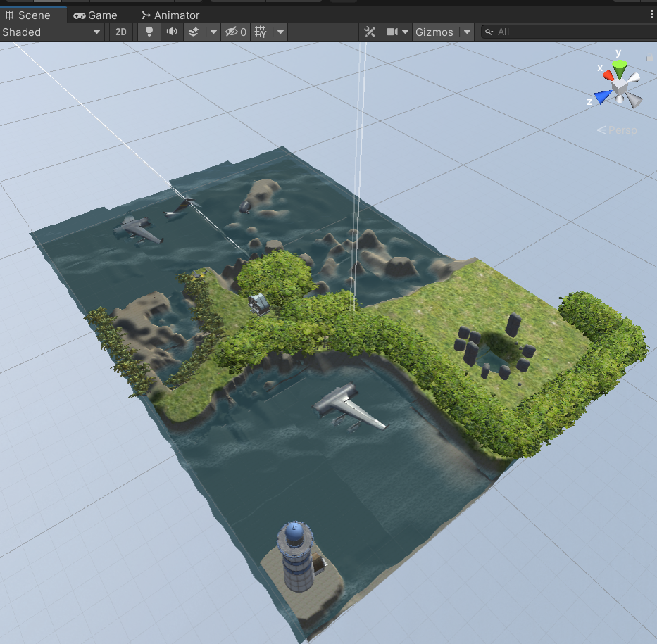
Task: Click the scene search field
Action: pyautogui.click(x=570, y=32)
